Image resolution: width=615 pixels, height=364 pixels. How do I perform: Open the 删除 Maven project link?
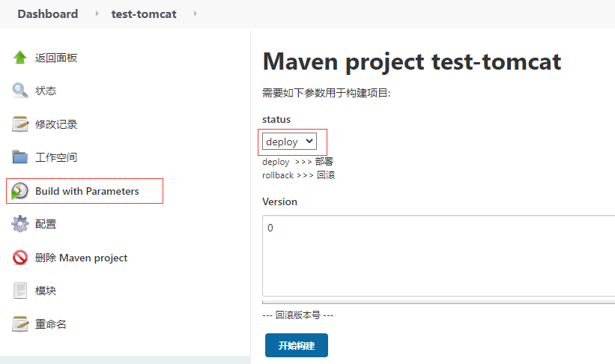[x=81, y=258]
